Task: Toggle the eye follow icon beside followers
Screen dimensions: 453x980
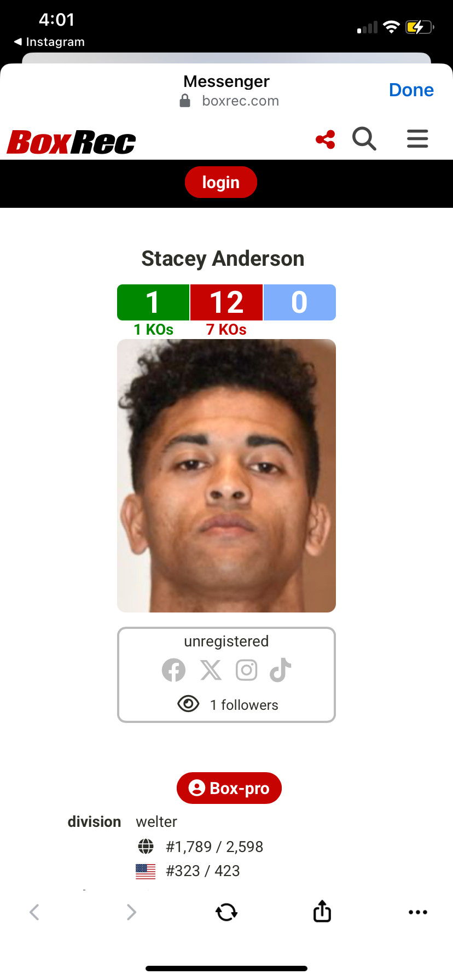Action: (x=188, y=704)
